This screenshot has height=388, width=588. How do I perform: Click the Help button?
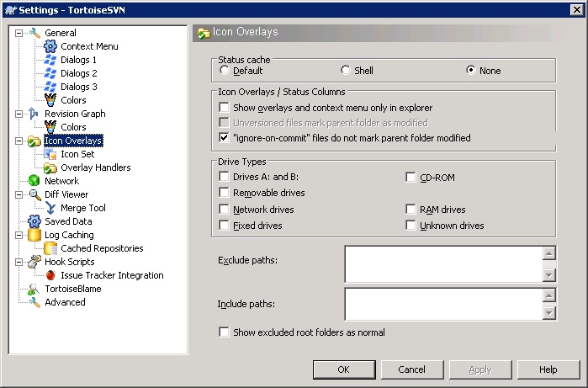tap(548, 369)
